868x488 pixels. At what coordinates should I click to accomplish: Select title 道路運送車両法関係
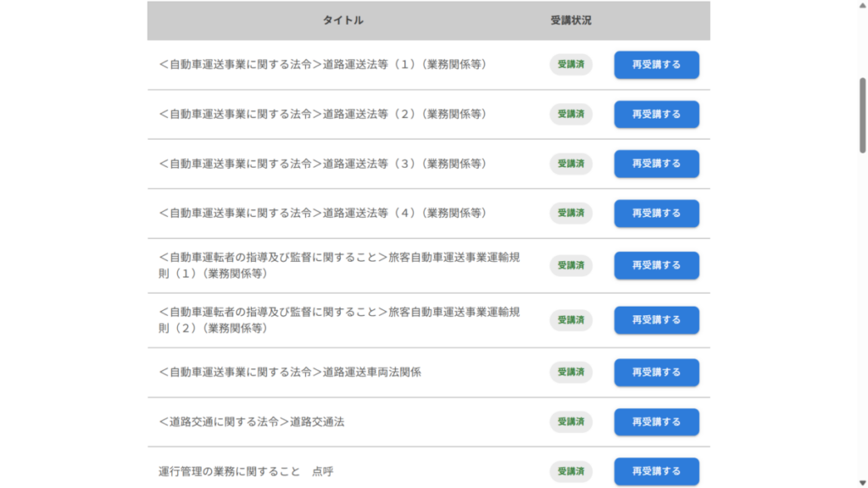(290, 373)
